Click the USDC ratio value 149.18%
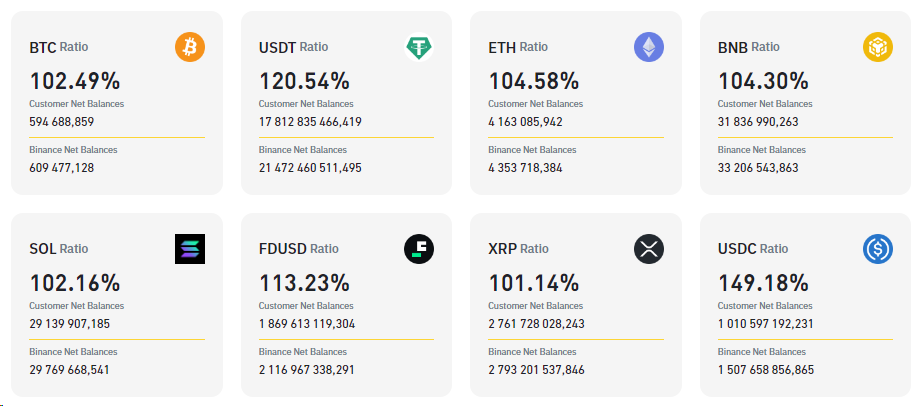This screenshot has height=406, width=918. 763,283
